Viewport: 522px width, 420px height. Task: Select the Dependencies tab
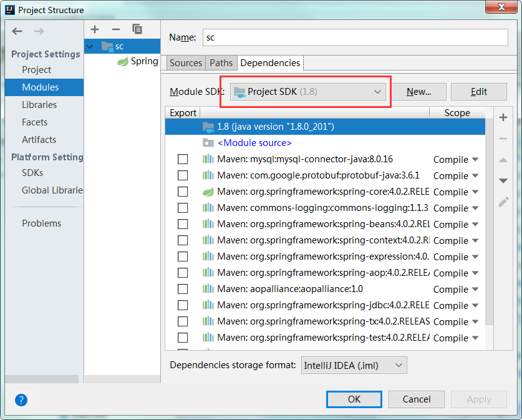pos(270,63)
